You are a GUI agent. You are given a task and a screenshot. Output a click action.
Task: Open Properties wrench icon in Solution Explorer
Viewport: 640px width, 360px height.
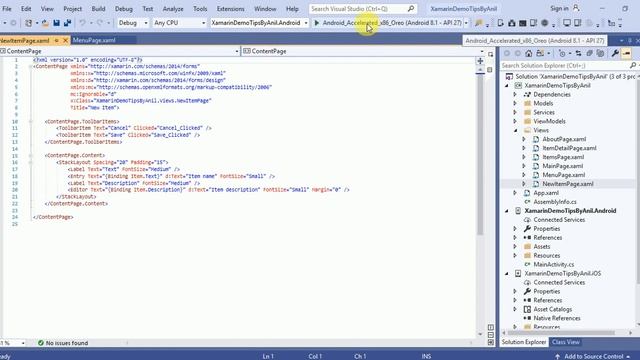pos(615,53)
